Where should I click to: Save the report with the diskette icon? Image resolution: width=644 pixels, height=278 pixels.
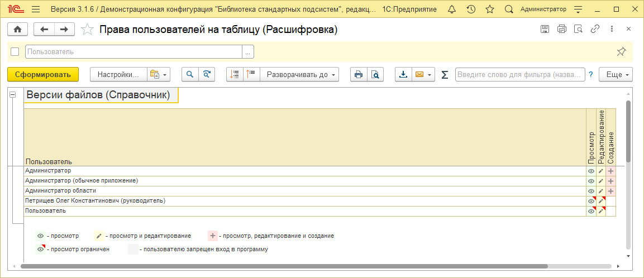[x=545, y=28]
